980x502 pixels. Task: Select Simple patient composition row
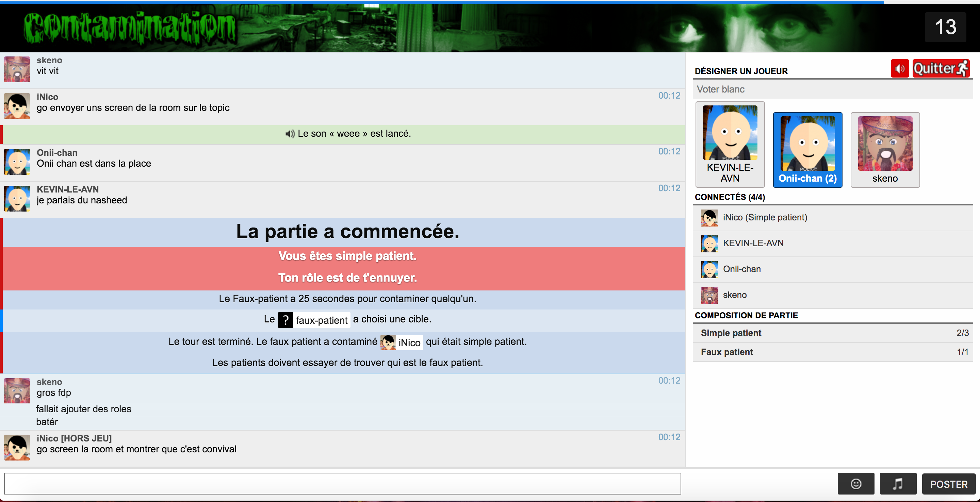point(832,333)
